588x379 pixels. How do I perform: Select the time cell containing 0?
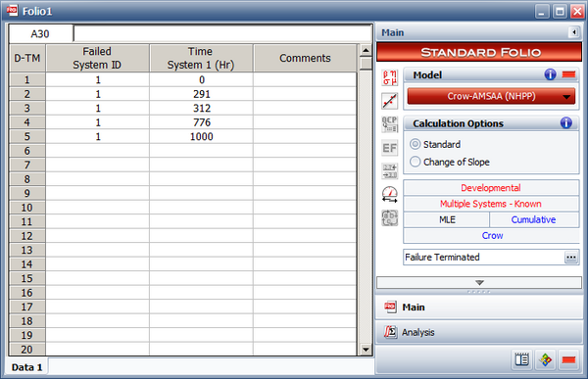[201, 80]
